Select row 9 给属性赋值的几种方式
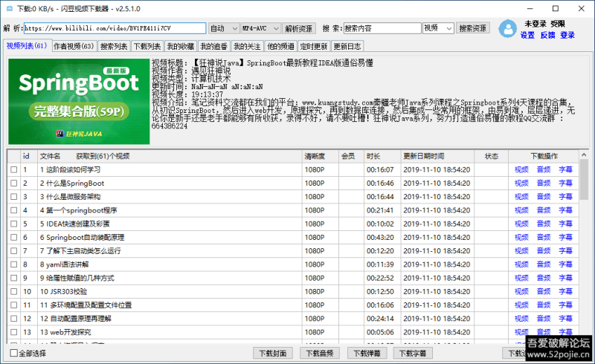This screenshot has width=595, height=364. tap(293, 278)
